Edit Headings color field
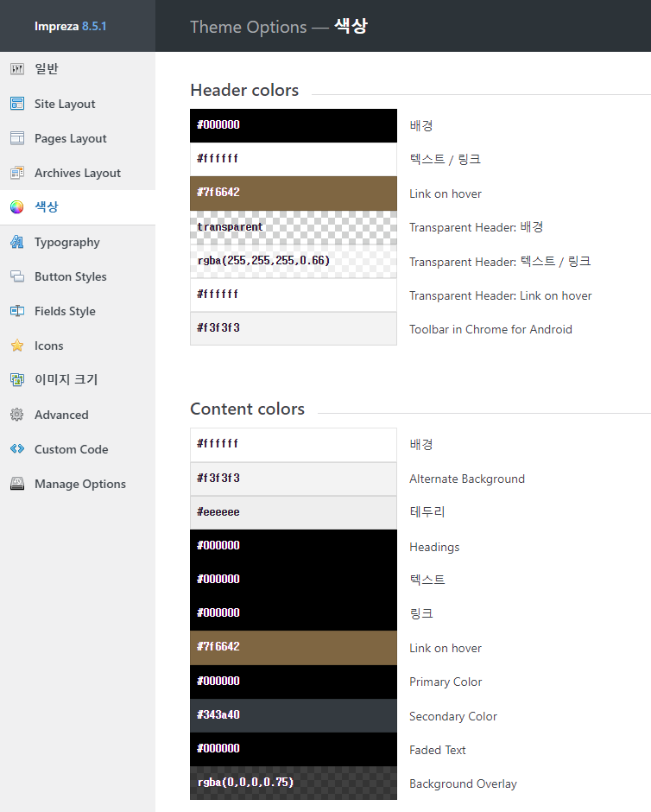Screen dimensions: 651x812 [294, 546]
